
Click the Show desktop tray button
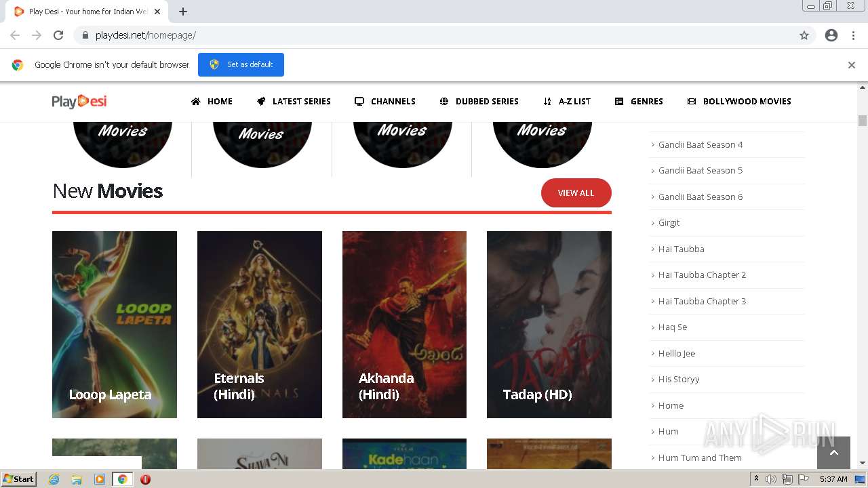pos(861,479)
